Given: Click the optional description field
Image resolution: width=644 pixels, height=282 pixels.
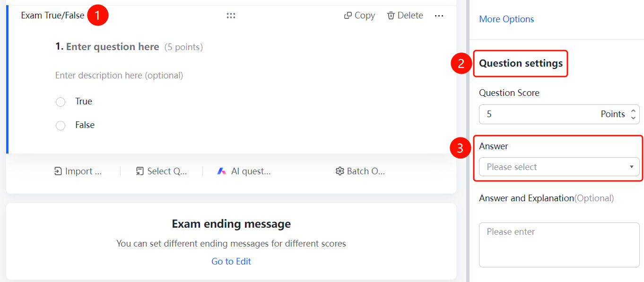Looking at the screenshot, I should tap(119, 75).
